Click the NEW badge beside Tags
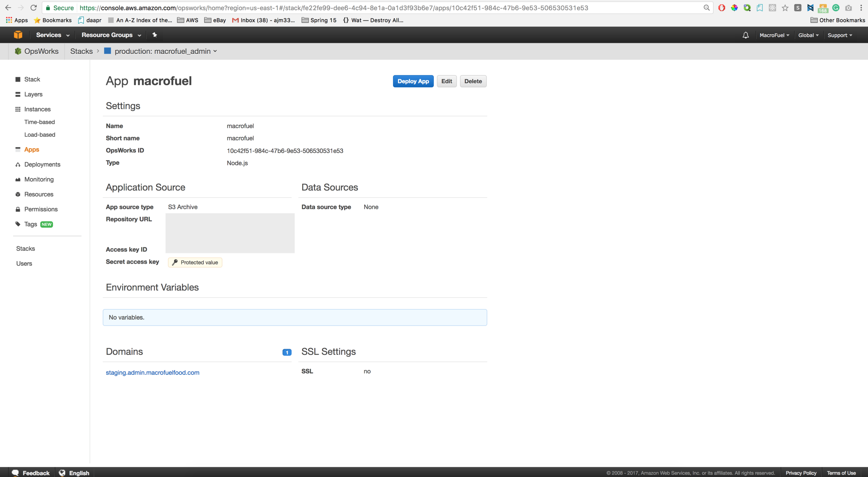 pos(47,224)
